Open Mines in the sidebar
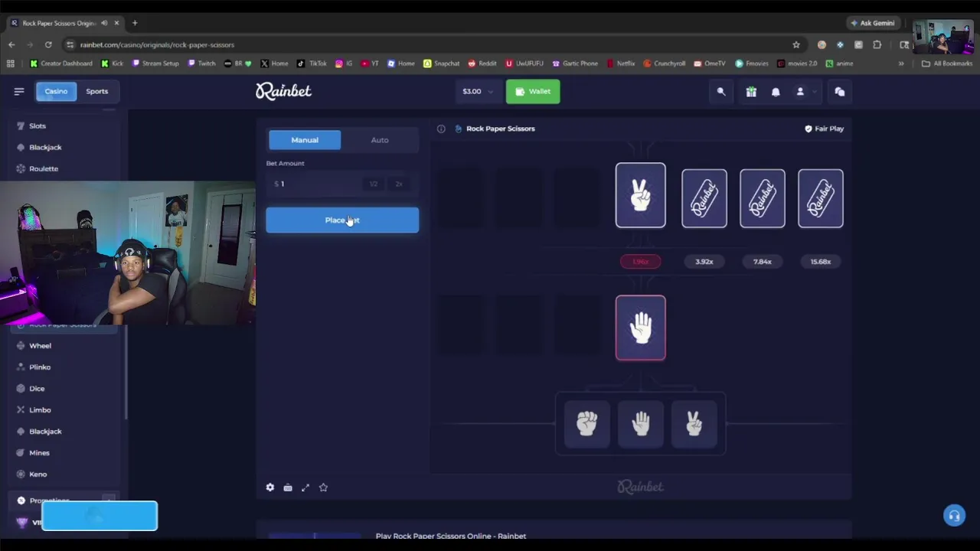This screenshot has width=980, height=551. pos(39,453)
